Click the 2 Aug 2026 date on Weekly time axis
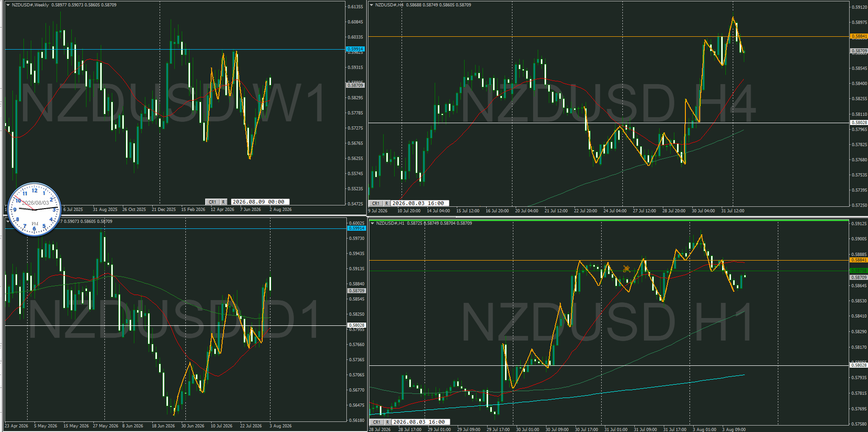The width and height of the screenshot is (868, 432). click(281, 210)
